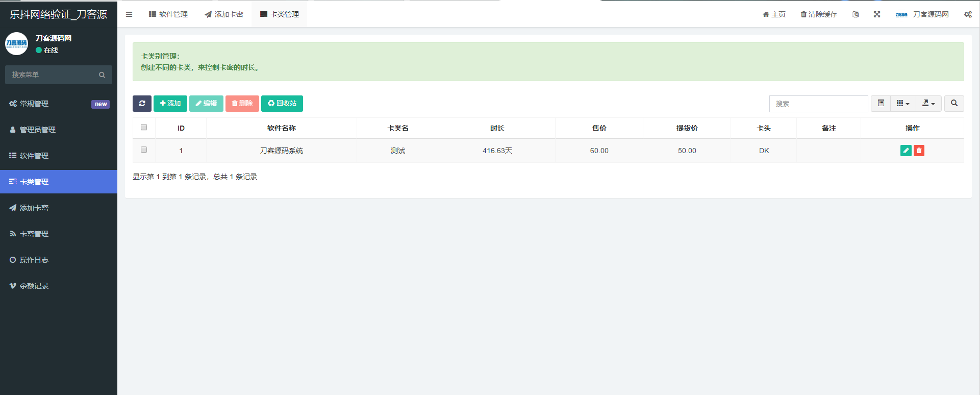Open the columns grid dropdown
Viewport: 980px width, 395px height.
[x=902, y=104]
